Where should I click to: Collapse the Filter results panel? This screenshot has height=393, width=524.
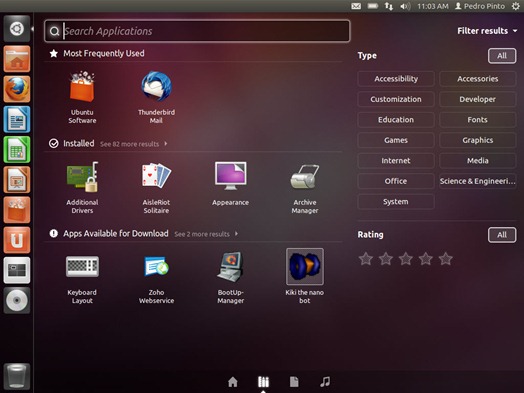pyautogui.click(x=487, y=31)
